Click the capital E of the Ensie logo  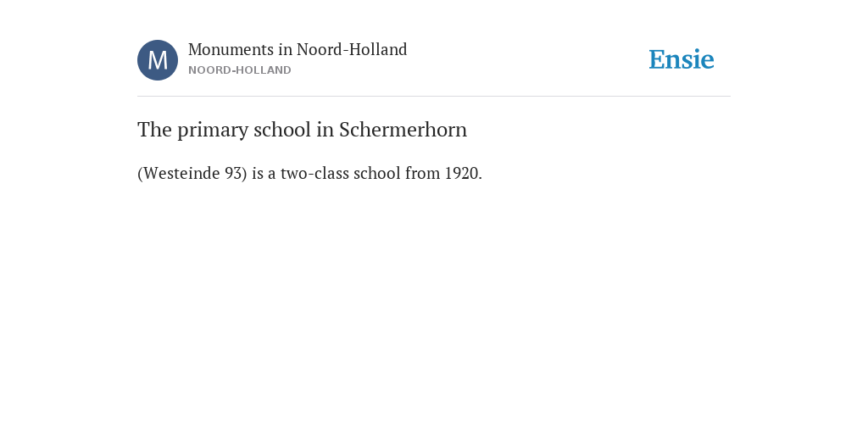click(x=657, y=60)
